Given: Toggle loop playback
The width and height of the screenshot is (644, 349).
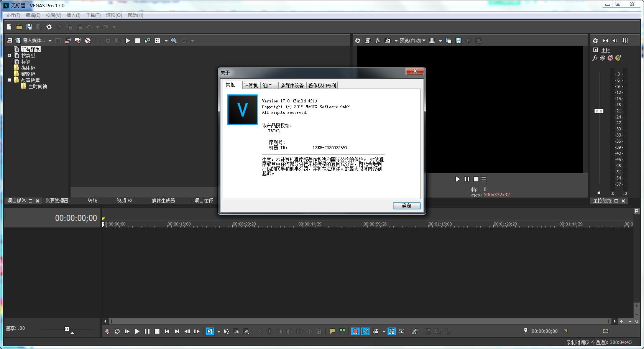Looking at the screenshot, I should [x=117, y=331].
